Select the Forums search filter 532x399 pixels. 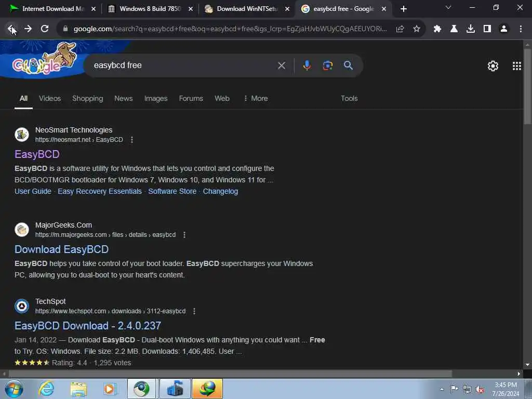point(191,98)
